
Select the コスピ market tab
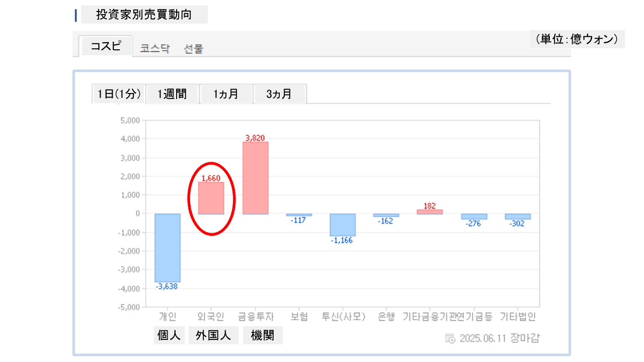coord(106,46)
